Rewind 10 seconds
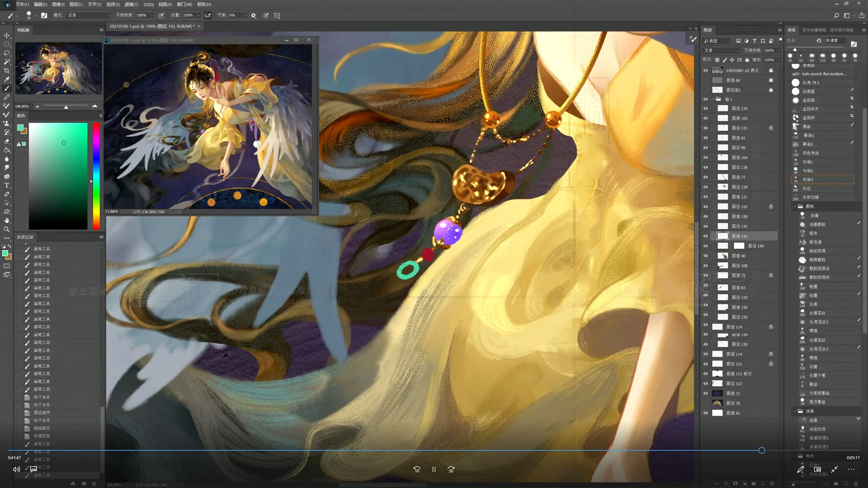 click(417, 469)
